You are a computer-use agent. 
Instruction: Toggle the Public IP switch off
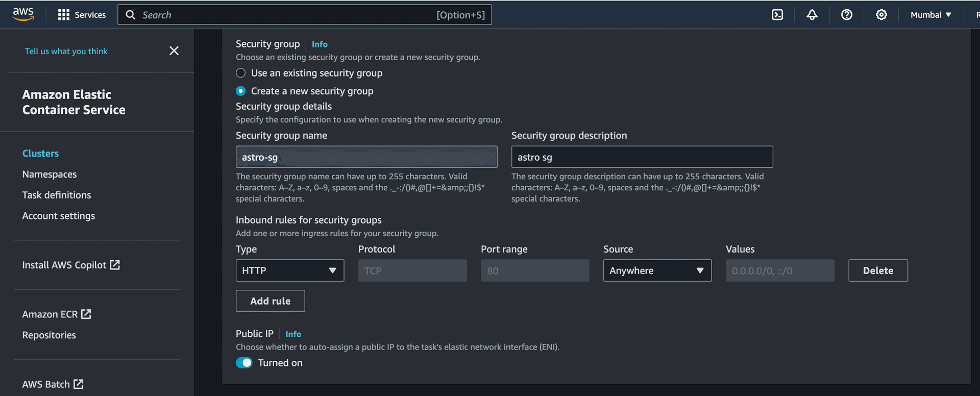(244, 363)
